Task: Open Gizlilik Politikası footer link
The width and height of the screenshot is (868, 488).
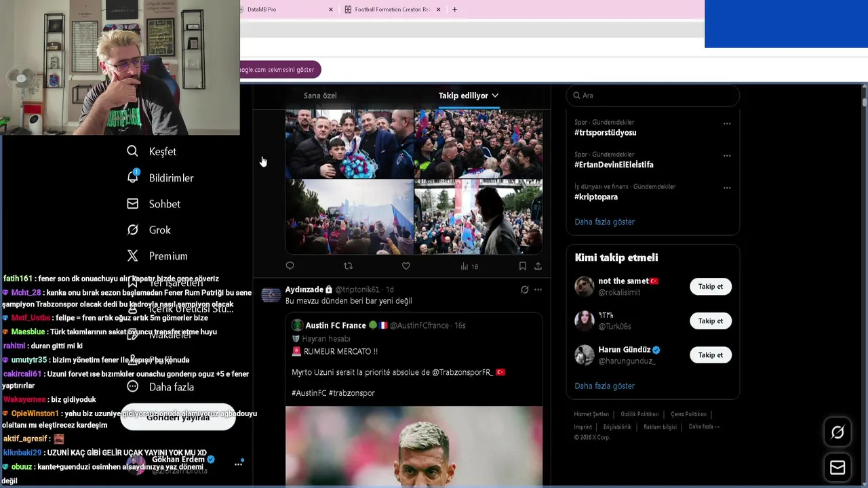Action: coord(639,414)
